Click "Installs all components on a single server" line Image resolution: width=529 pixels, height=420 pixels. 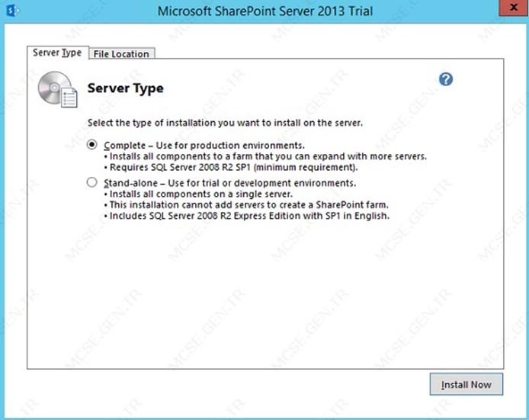tap(198, 194)
